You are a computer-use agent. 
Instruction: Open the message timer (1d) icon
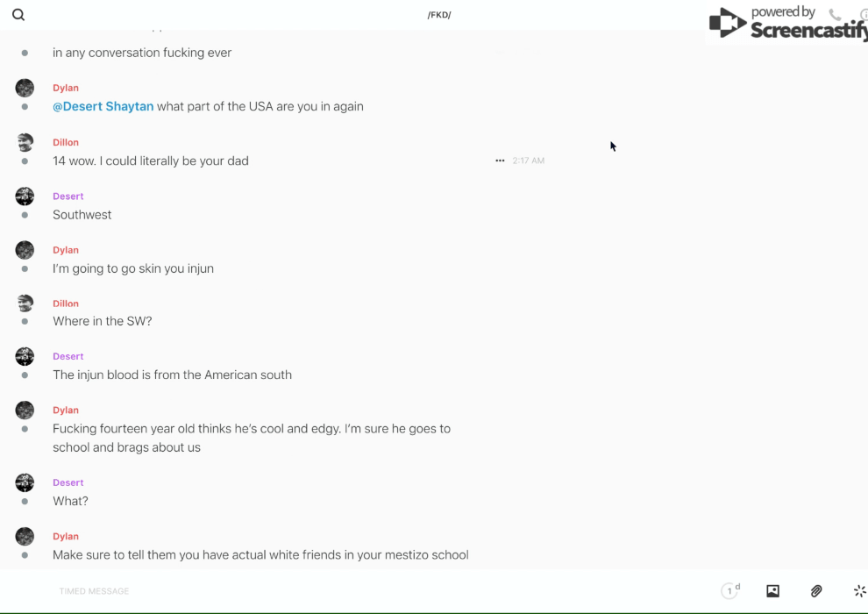(730, 591)
